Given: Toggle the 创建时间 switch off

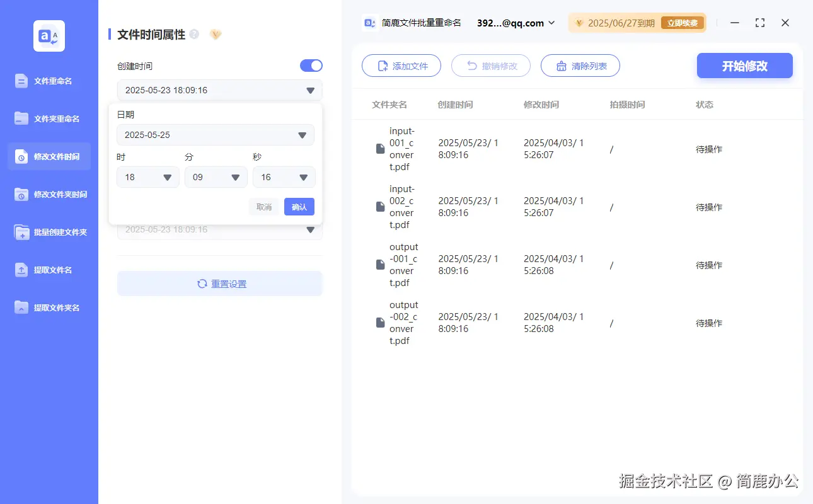Looking at the screenshot, I should 311,66.
